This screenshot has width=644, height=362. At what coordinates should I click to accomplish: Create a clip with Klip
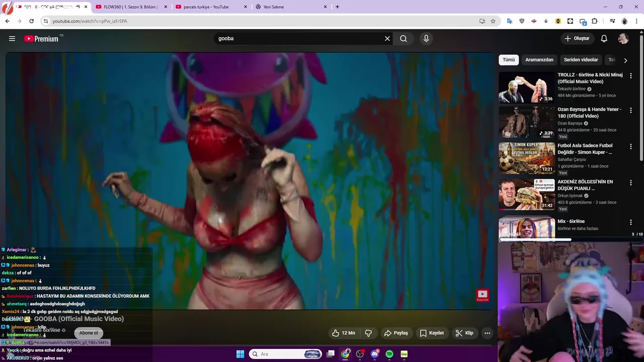tap(464, 333)
